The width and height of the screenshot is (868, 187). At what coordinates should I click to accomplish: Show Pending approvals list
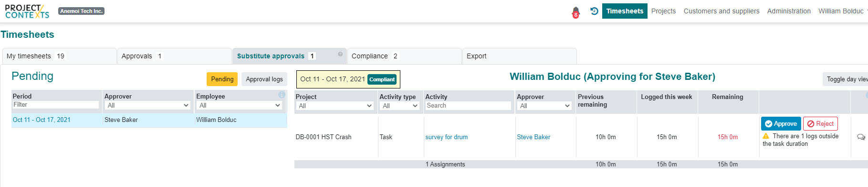tap(222, 79)
